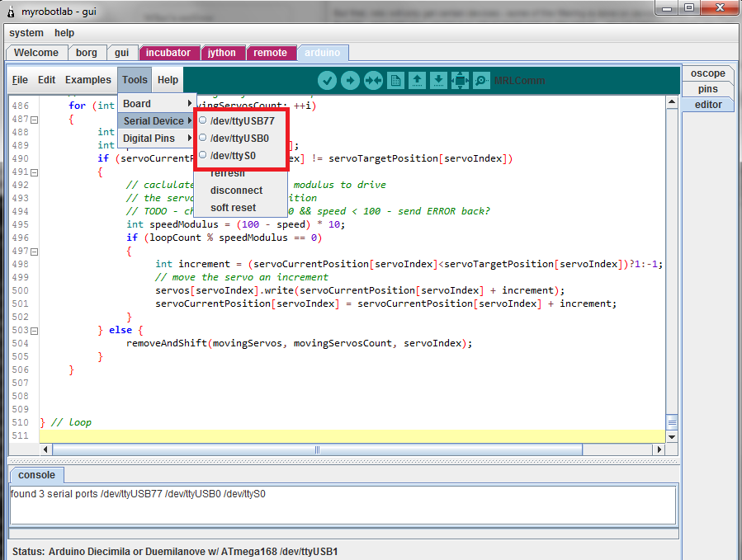742x560 pixels.
Task: Open the system menu
Action: pos(26,33)
